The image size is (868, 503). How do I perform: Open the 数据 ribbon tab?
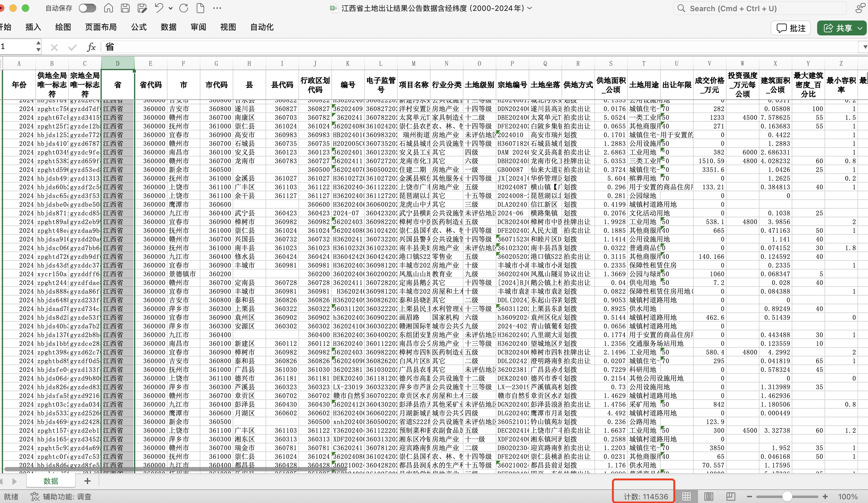tap(168, 27)
